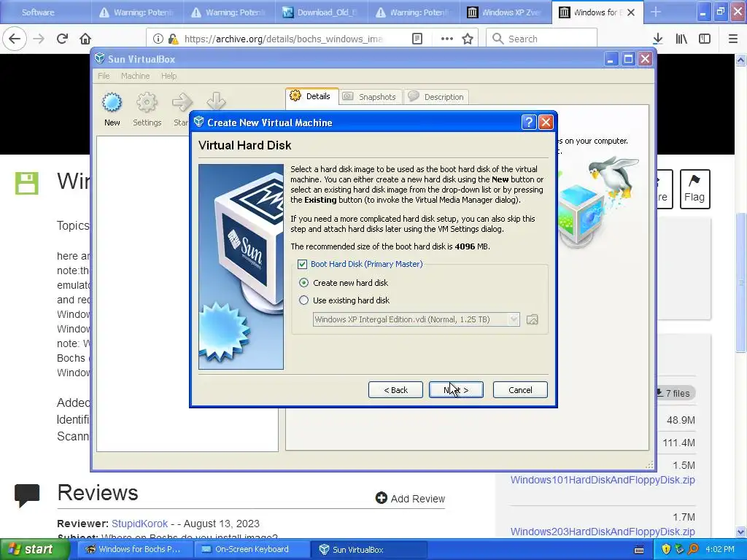This screenshot has width=747, height=560.
Task: Toggle Firefox sidebar icon
Action: click(x=705, y=39)
